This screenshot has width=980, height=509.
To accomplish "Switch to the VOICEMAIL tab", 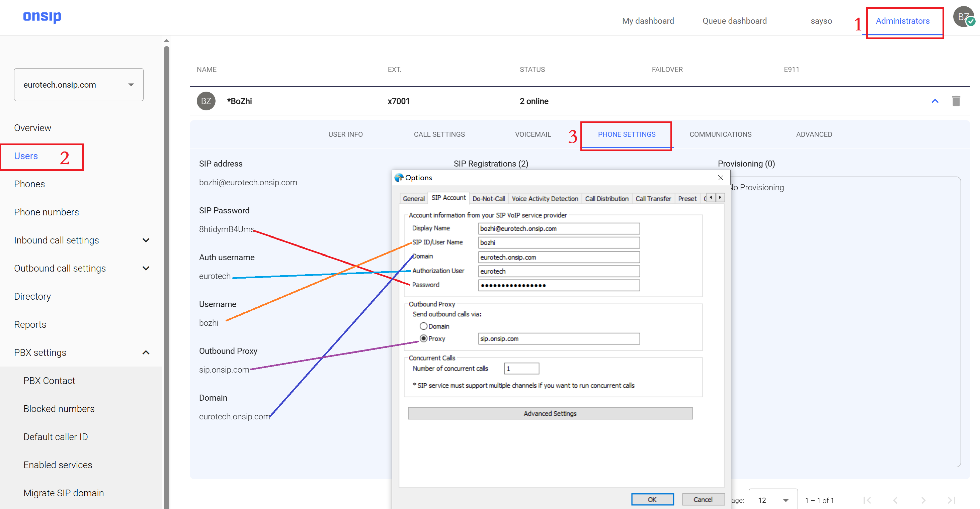I will click(533, 134).
